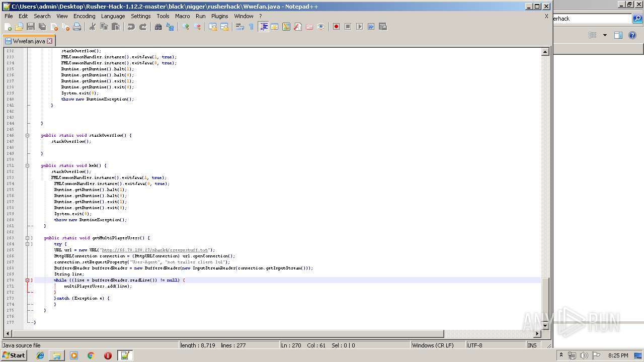Open Explorer help question mark button
Viewport: 644px width, 362px height.
point(632,35)
